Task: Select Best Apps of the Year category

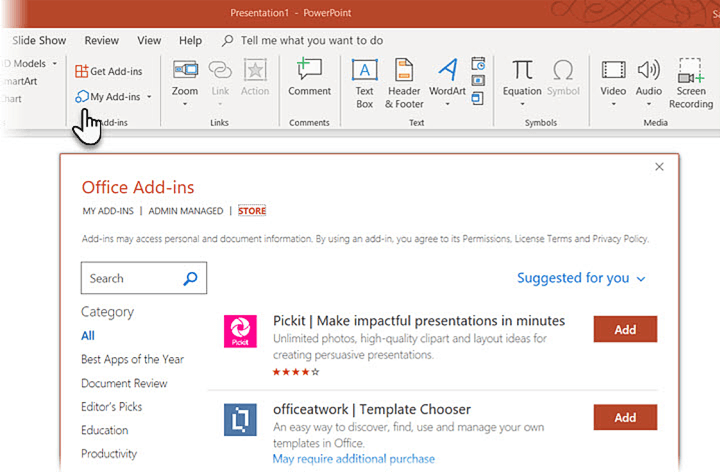Action: click(x=132, y=359)
